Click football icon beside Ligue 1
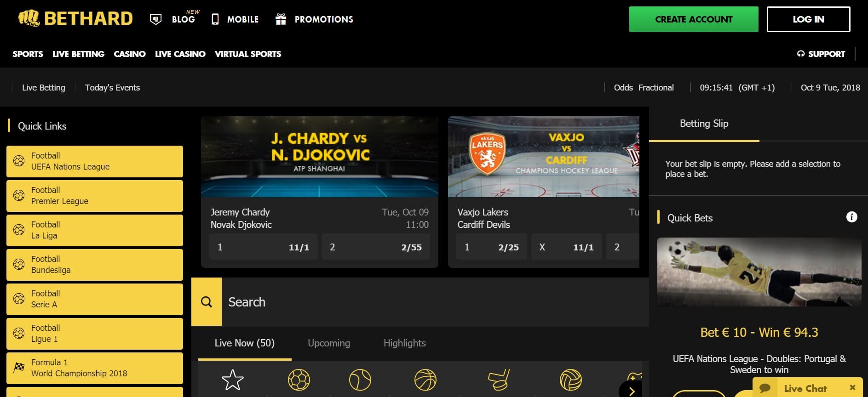The height and width of the screenshot is (397, 868). click(x=19, y=333)
